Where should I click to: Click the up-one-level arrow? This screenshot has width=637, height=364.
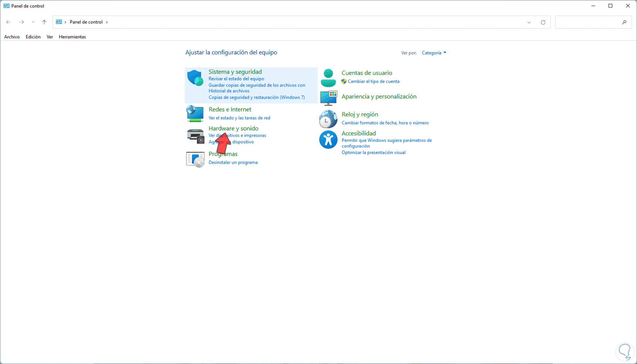(x=44, y=22)
